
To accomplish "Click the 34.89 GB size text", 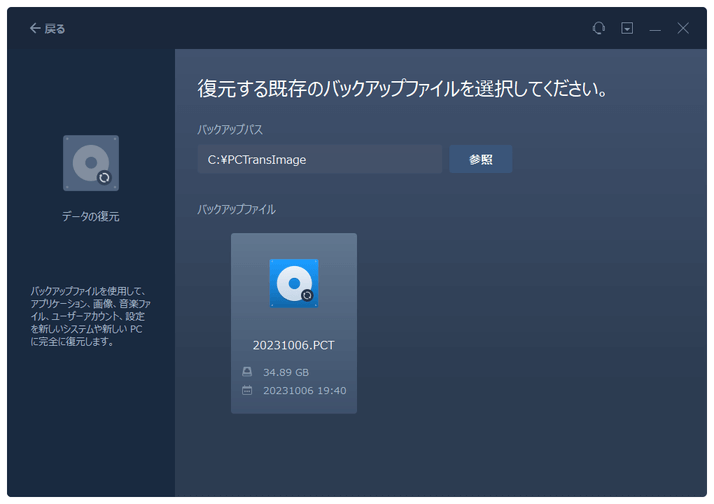I will pyautogui.click(x=285, y=372).
